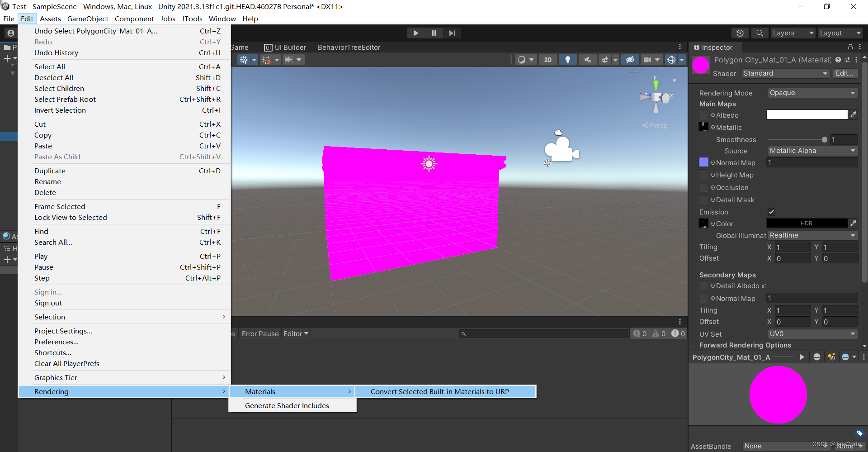
Task: Open the account icon in the toolbar
Action: 11,33
